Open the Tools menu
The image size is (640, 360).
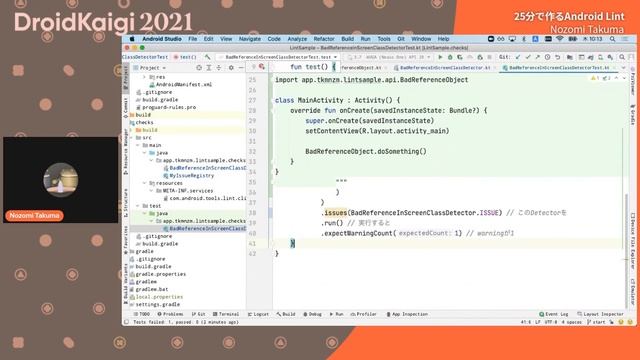click(x=384, y=39)
